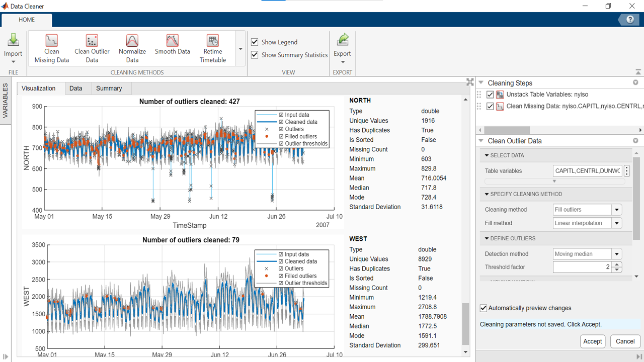Cancel the Clean Outlier Data step
The height and width of the screenshot is (362, 644).
click(x=625, y=341)
